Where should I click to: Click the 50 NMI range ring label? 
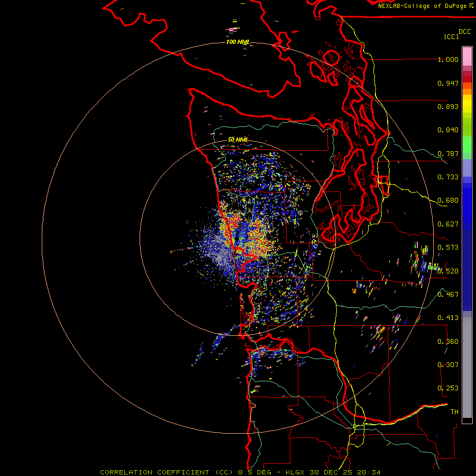[237, 140]
